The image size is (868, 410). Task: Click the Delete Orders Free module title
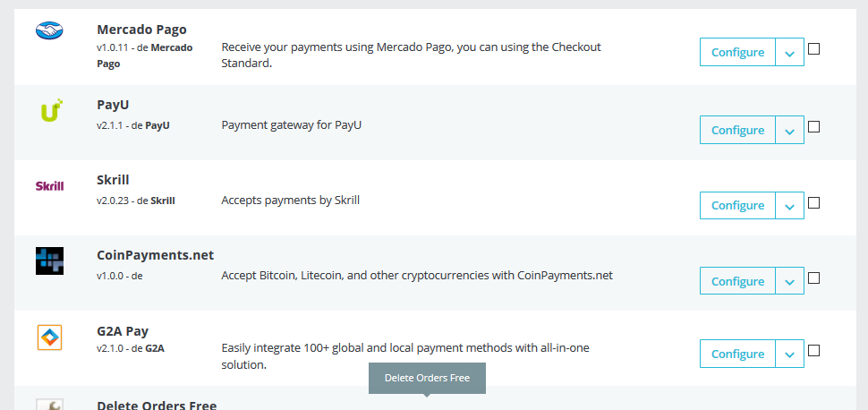click(x=157, y=405)
